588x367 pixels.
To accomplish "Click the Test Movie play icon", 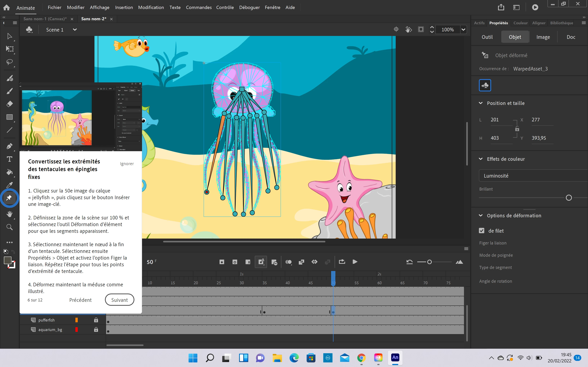I will coord(535,7).
